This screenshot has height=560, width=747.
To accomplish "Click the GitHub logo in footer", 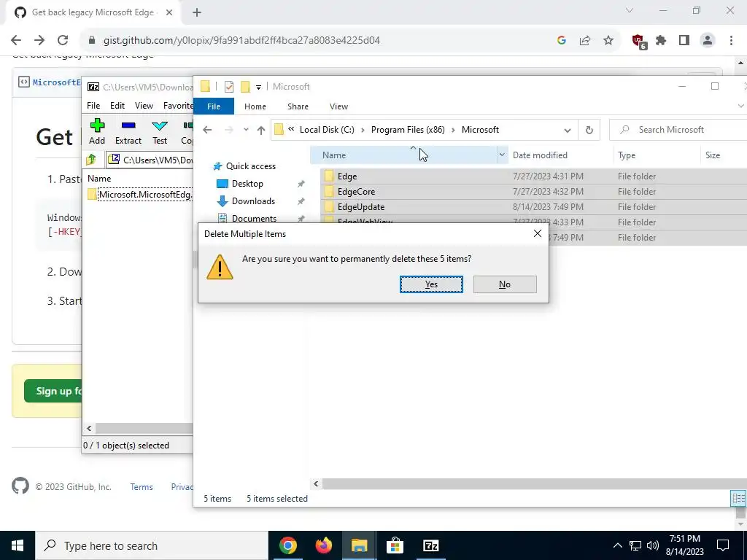I will point(20,486).
